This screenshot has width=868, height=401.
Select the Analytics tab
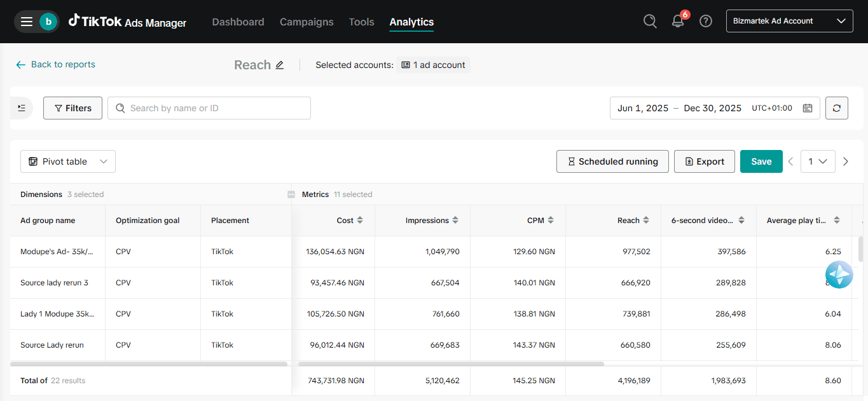(x=411, y=22)
